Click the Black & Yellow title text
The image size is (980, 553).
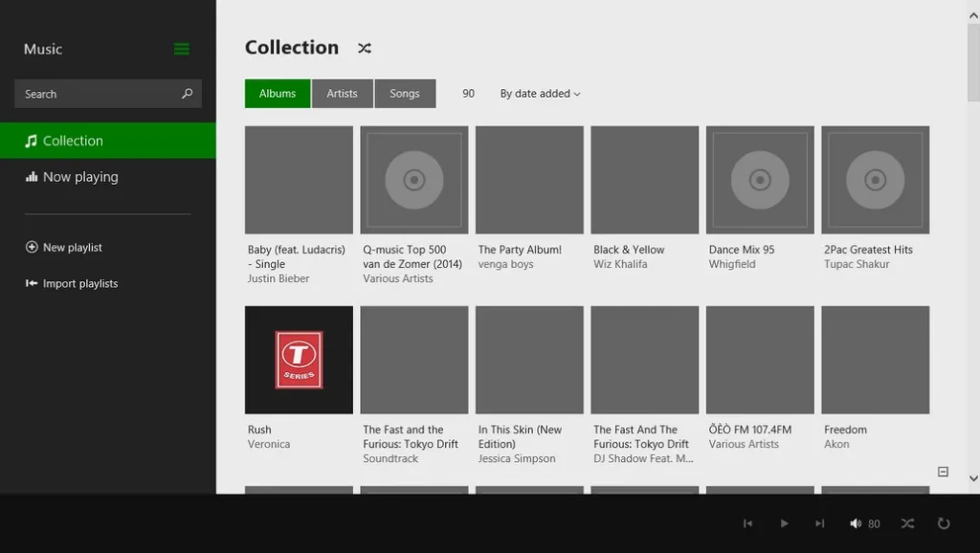(x=629, y=250)
